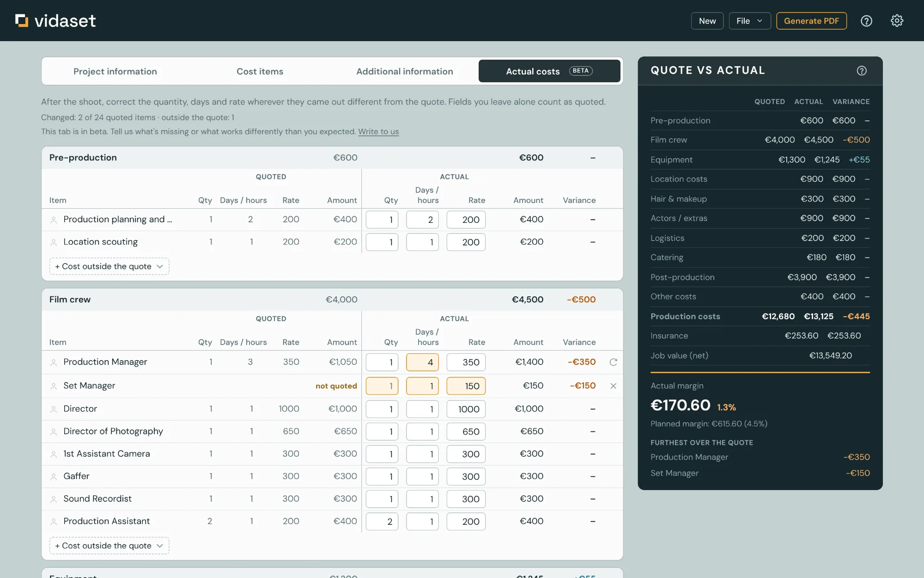
Task: Click Production costs total row in summary
Action: (760, 316)
